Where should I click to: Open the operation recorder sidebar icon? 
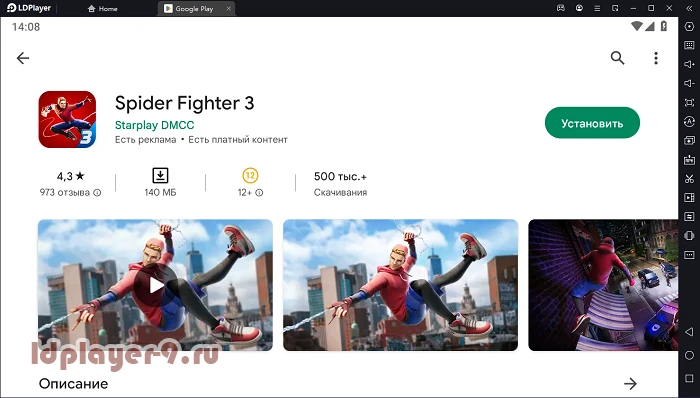pyautogui.click(x=689, y=217)
